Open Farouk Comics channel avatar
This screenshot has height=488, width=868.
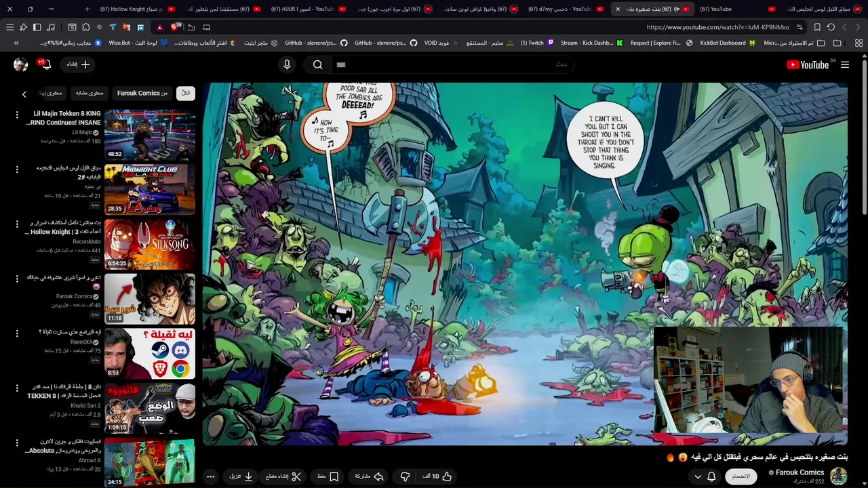839,476
